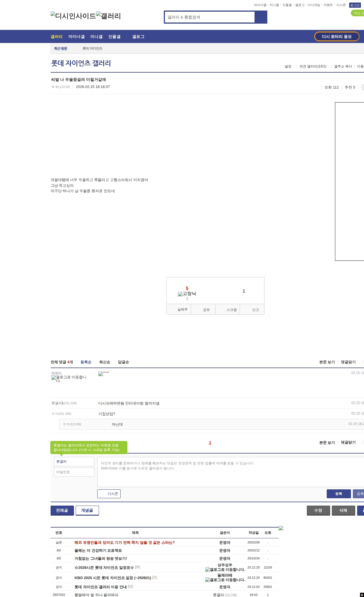Open 이벤트 in the top utility links
The width and height of the screenshot is (364, 597).
tap(328, 5)
